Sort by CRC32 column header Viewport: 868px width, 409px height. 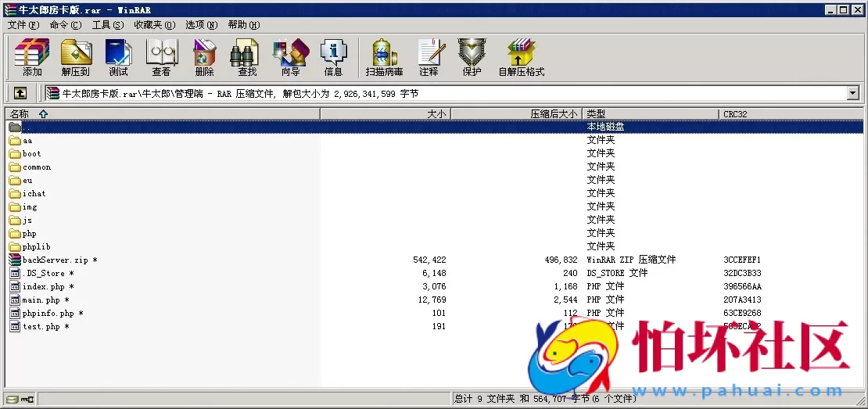click(791, 114)
